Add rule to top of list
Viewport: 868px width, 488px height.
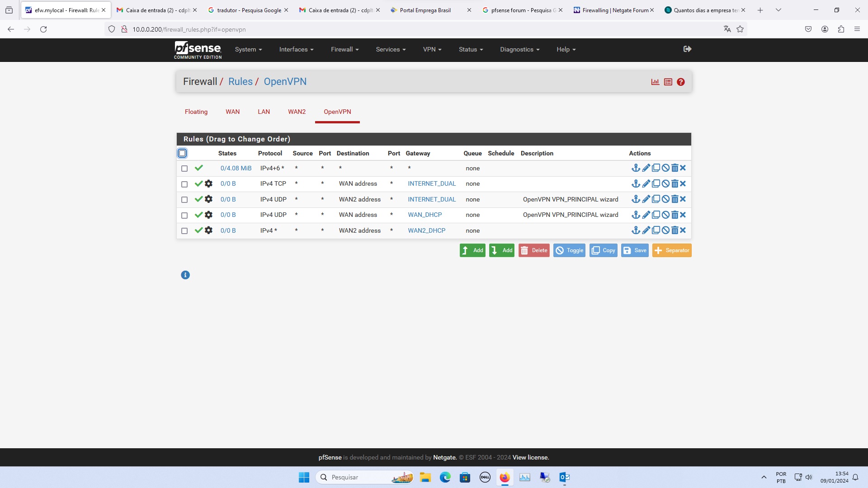tap(472, 250)
